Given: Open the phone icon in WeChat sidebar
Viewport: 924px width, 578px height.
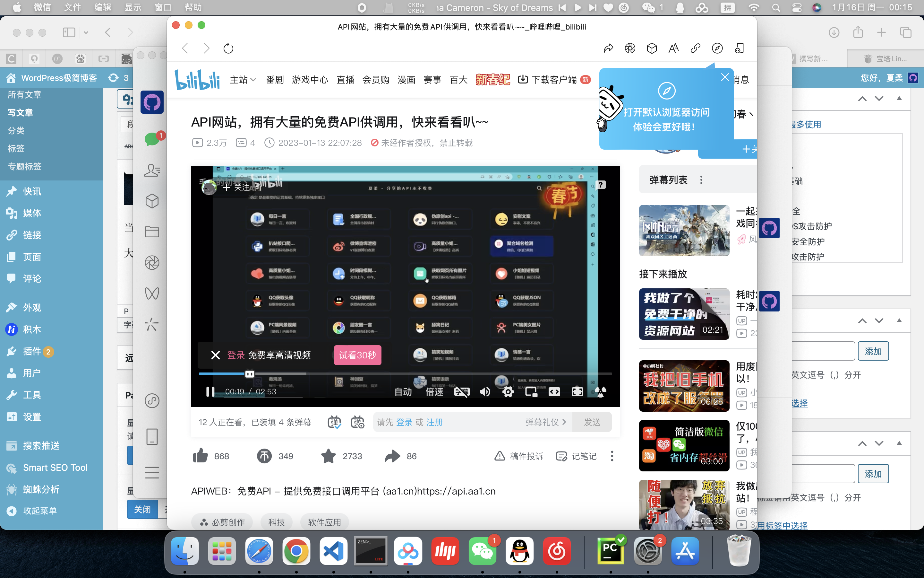Looking at the screenshot, I should tap(152, 437).
